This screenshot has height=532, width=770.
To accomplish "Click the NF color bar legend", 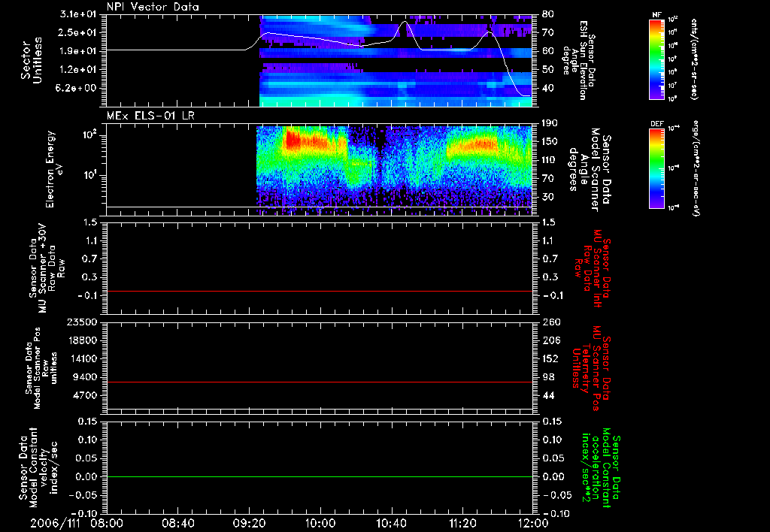I will pyautogui.click(x=656, y=59).
